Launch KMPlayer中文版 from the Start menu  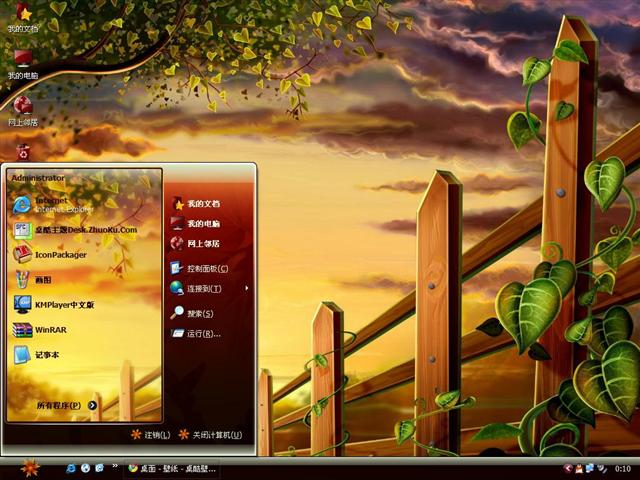click(54, 305)
